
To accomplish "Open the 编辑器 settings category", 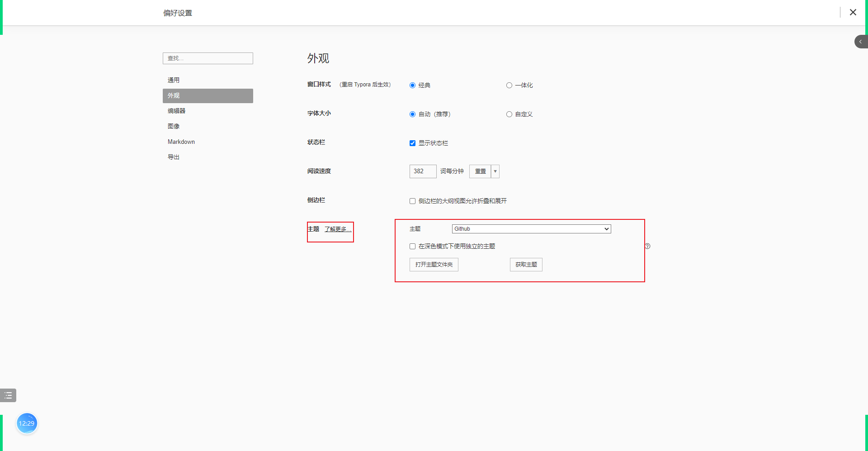I will [208, 111].
